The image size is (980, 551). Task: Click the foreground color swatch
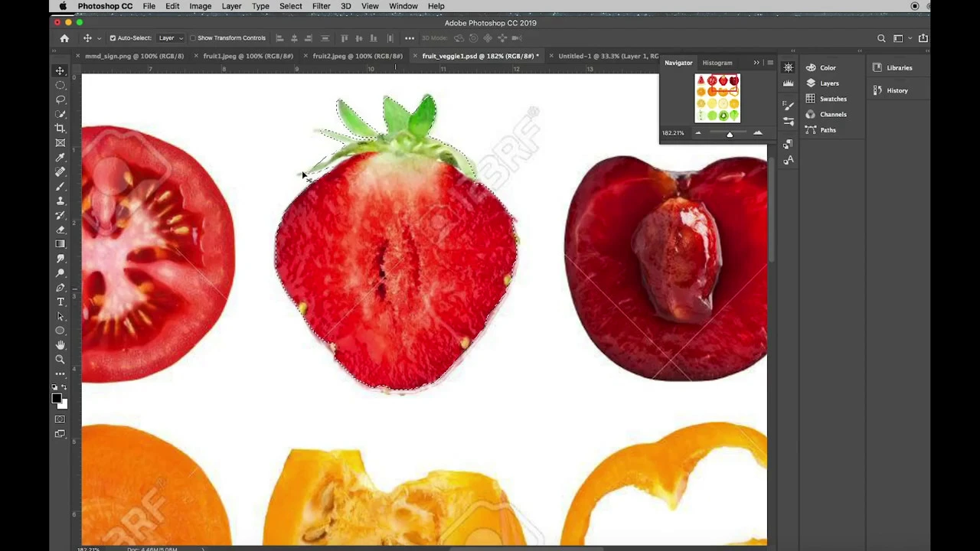[57, 399]
